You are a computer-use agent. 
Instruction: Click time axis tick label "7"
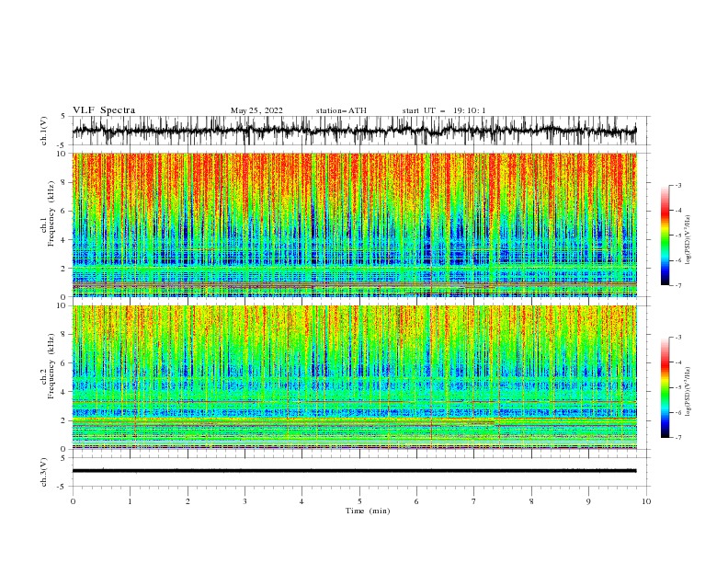pos(474,501)
